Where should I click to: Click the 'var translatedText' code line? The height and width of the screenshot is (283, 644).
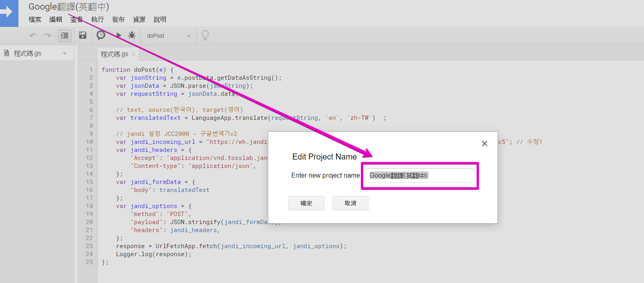click(x=251, y=118)
